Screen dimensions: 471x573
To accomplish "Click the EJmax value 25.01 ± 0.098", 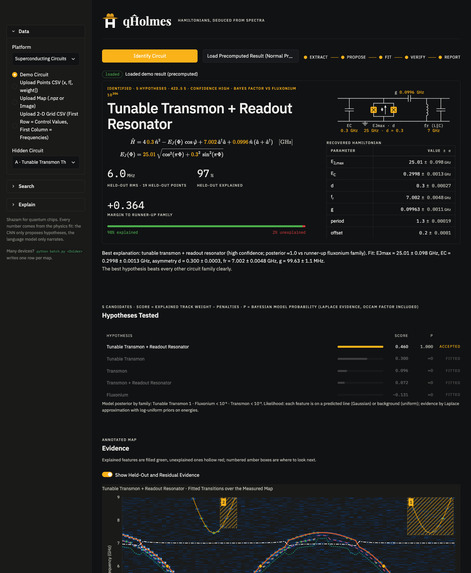I will [x=430, y=162].
